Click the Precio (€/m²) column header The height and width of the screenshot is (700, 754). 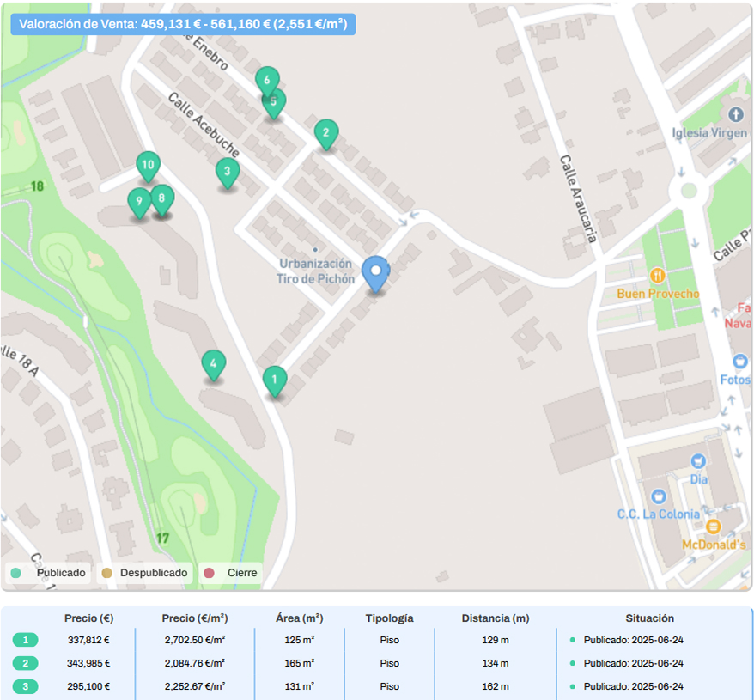click(195, 618)
